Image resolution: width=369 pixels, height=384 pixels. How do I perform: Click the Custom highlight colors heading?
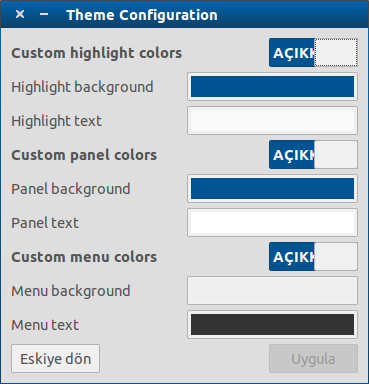(x=97, y=53)
